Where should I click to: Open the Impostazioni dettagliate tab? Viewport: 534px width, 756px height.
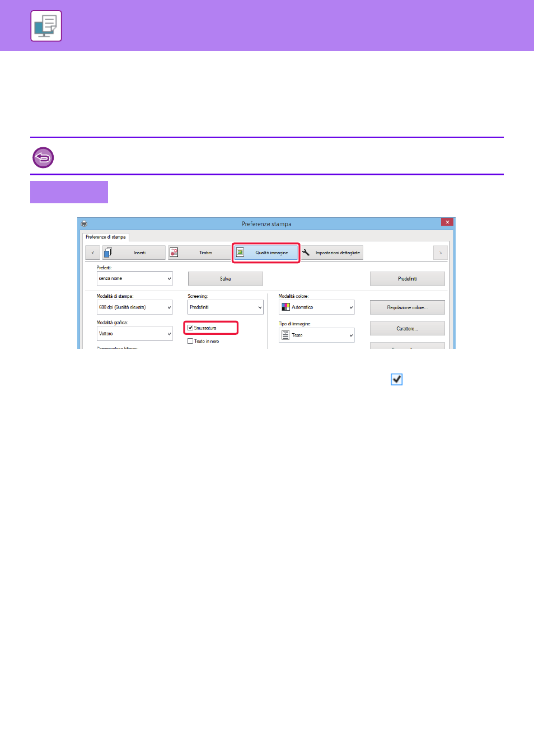point(332,253)
